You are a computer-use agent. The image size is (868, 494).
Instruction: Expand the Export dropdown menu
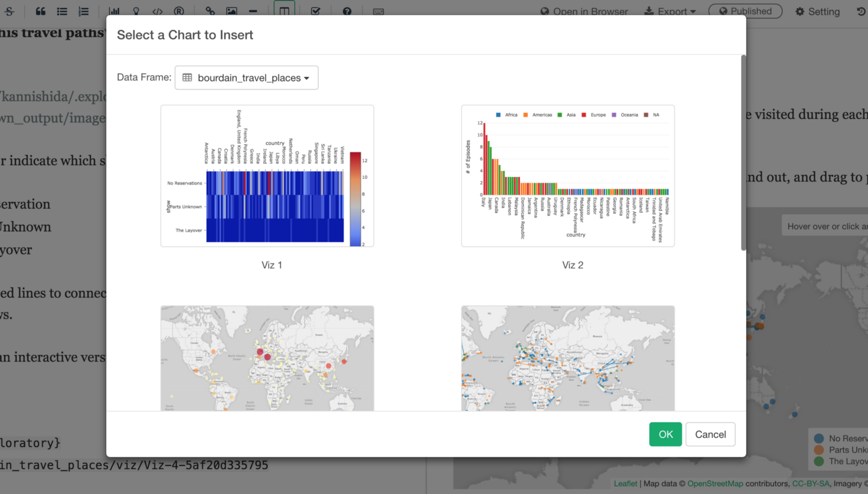[670, 11]
